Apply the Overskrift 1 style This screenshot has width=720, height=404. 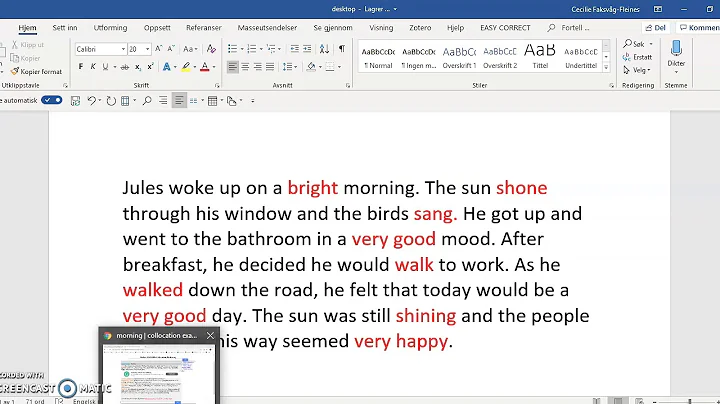pos(459,57)
